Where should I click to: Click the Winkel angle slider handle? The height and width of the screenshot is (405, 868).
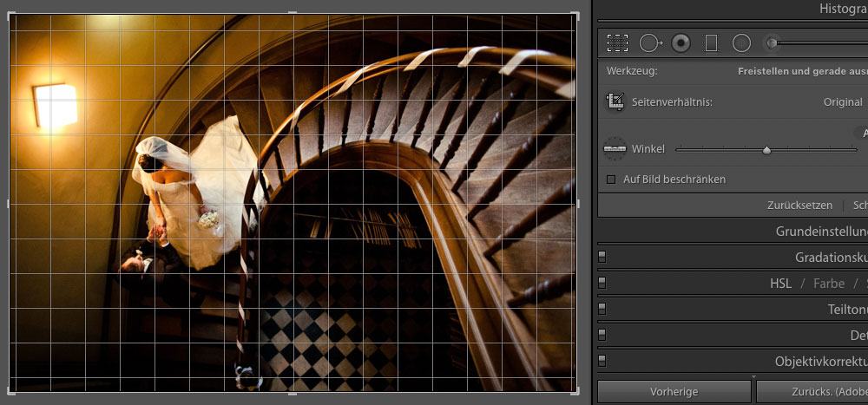(766, 150)
